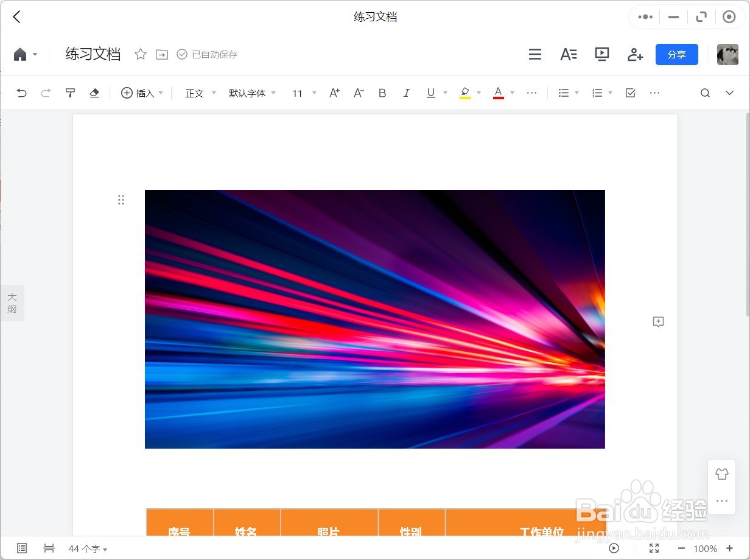Select the format painter tool
The height and width of the screenshot is (560, 750).
coord(70,93)
